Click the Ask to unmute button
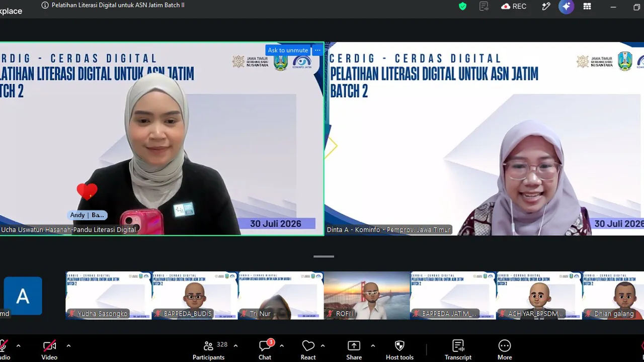The height and width of the screenshot is (362, 644). (x=288, y=50)
